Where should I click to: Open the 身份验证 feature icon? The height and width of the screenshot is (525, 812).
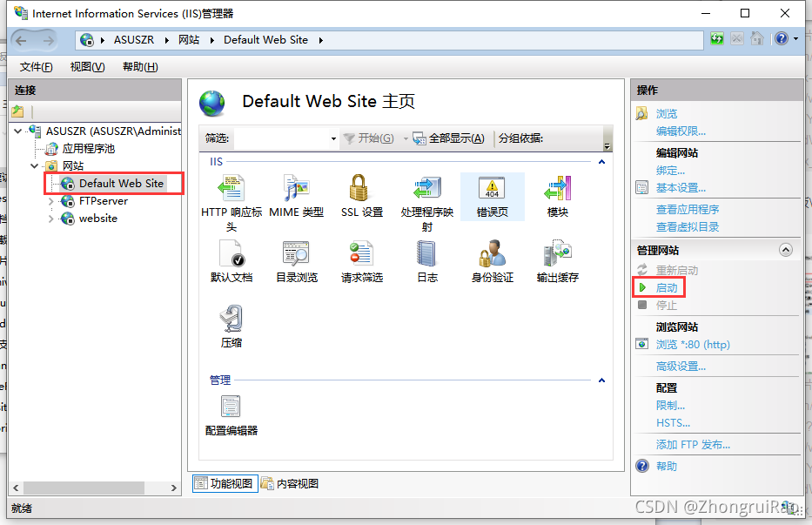[492, 252]
